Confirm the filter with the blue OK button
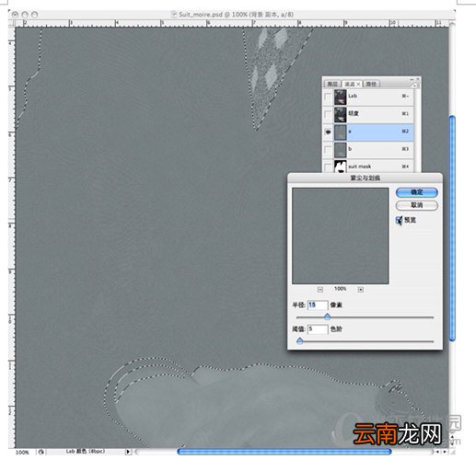 pos(417,192)
